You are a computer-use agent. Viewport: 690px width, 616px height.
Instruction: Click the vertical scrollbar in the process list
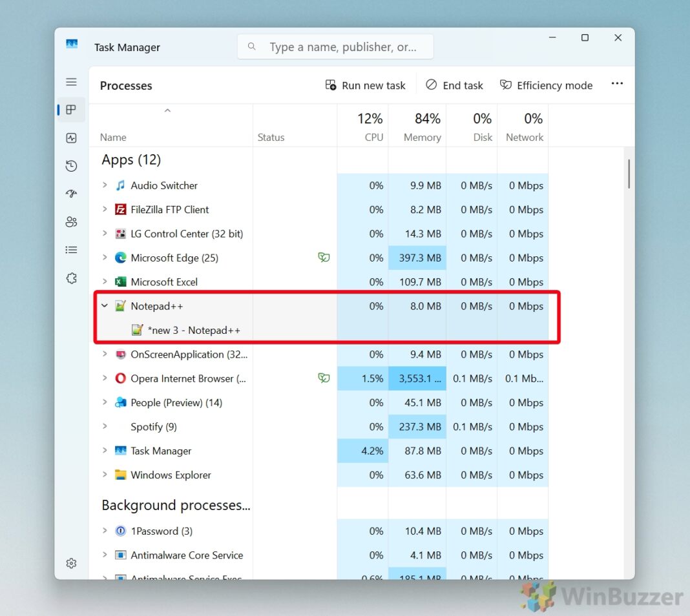(627, 173)
